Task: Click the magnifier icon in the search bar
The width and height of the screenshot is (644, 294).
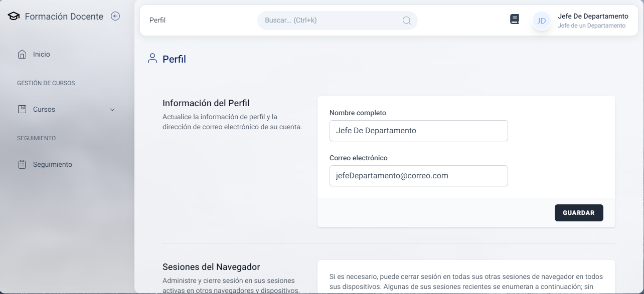Action: pyautogui.click(x=406, y=21)
